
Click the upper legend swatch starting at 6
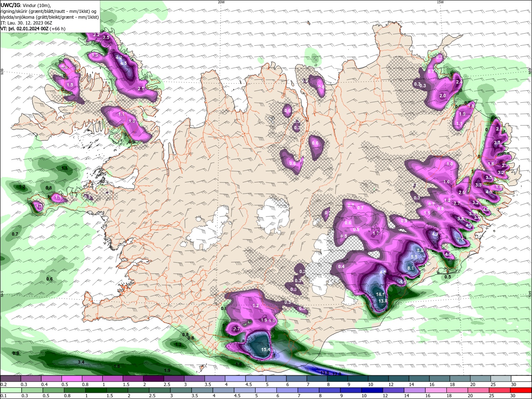pos(296,379)
